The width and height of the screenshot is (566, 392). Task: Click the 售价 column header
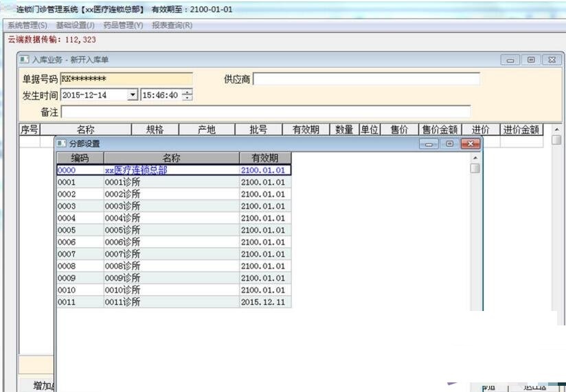pos(399,130)
